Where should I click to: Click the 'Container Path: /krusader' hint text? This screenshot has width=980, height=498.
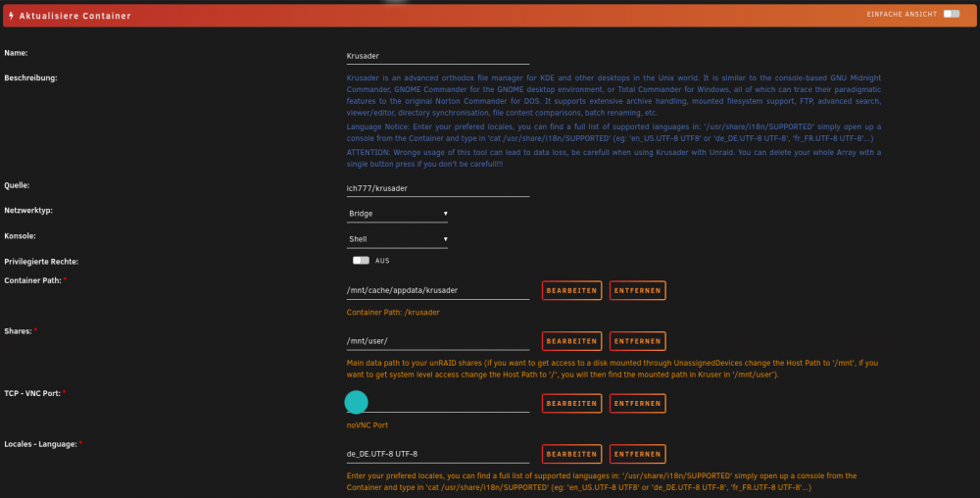[x=393, y=313]
